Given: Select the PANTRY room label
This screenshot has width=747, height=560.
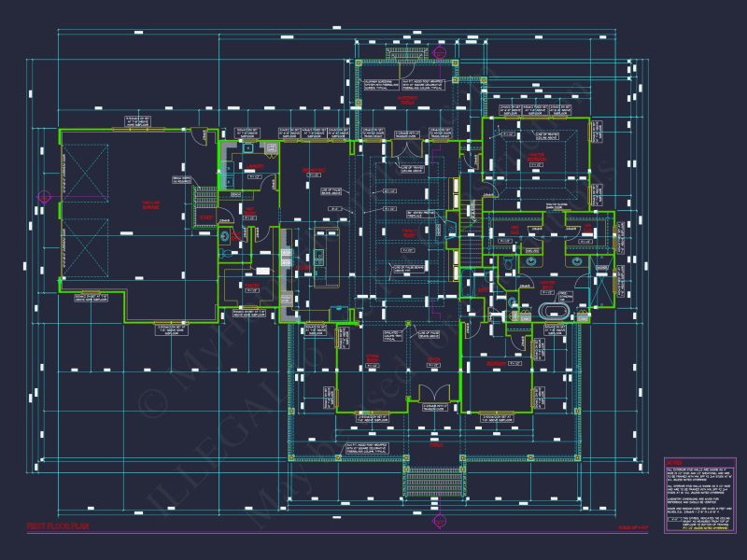Looking at the screenshot, I should [252, 286].
